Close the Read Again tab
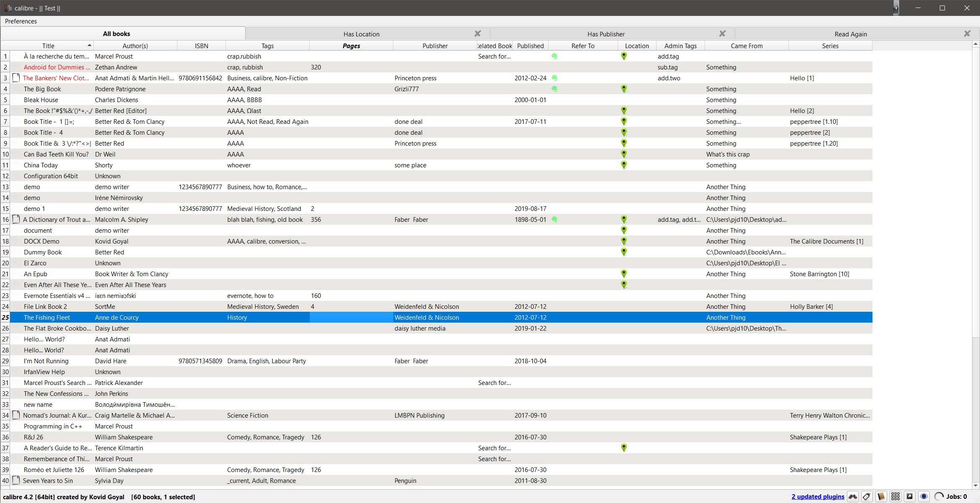 [967, 33]
